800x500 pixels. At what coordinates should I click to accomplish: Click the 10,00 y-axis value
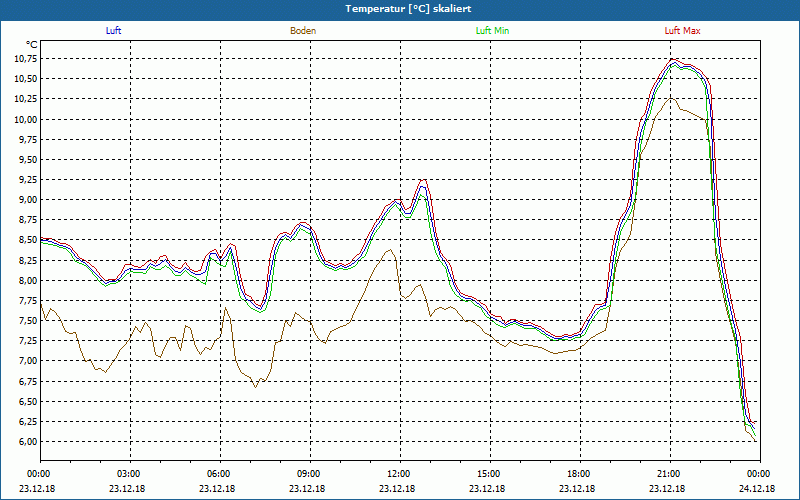coord(26,119)
